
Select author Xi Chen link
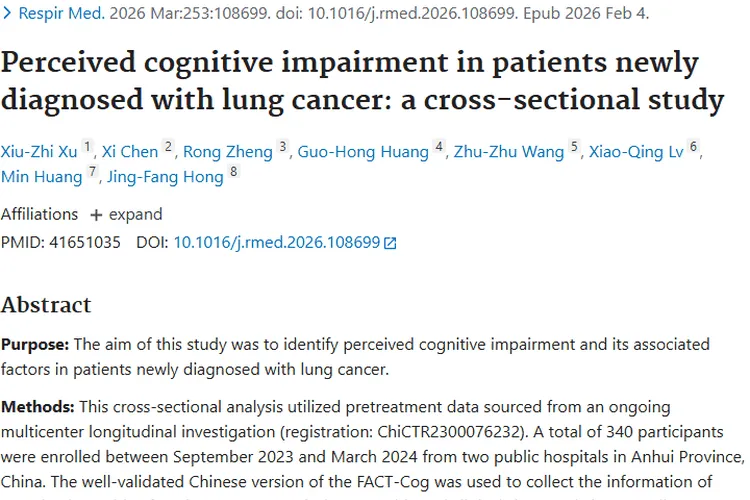pyautogui.click(x=130, y=152)
